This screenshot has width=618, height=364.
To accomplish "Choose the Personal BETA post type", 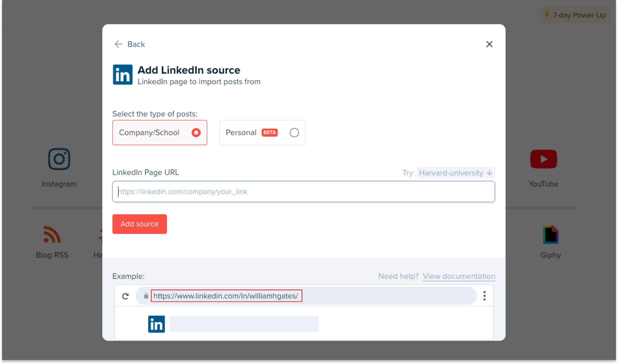I will [262, 133].
